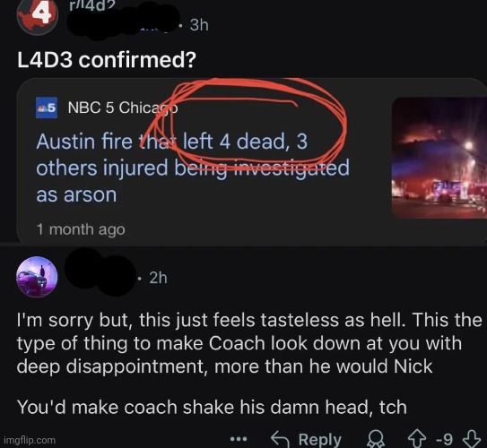The width and height of the screenshot is (487, 448).
Task: Open the commenter's purple car avatar
Action: [37, 277]
